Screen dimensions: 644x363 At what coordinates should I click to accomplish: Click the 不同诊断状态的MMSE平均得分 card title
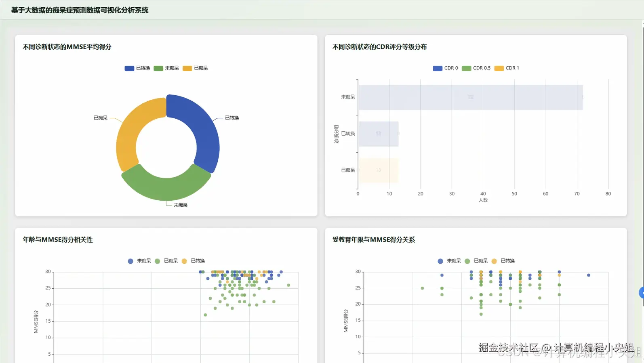click(x=67, y=47)
